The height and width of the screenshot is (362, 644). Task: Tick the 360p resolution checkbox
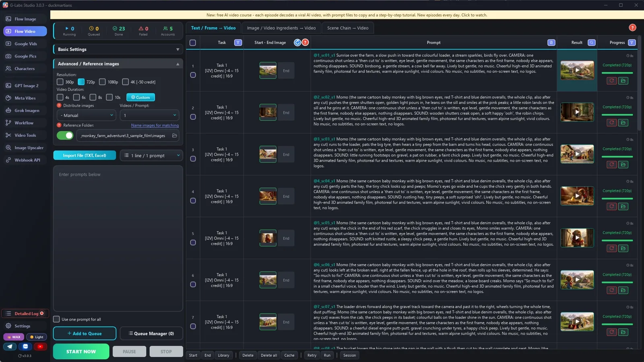coord(60,82)
